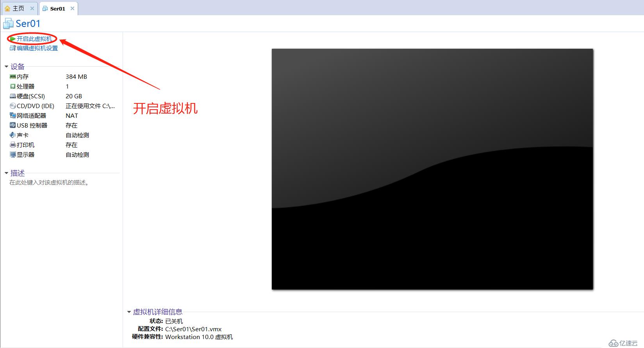Switch to the Ser01 tab
Viewport: 644px width, 348px height.
(59, 9)
